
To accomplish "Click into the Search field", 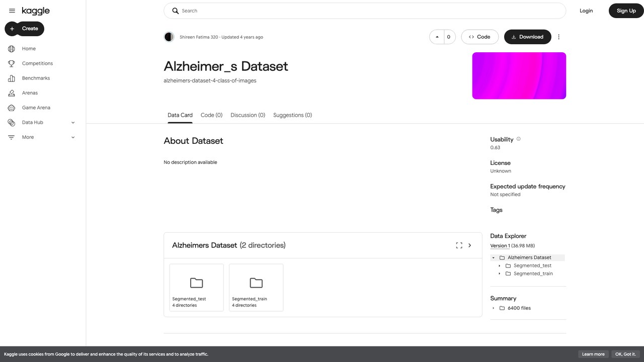I will pos(365,11).
